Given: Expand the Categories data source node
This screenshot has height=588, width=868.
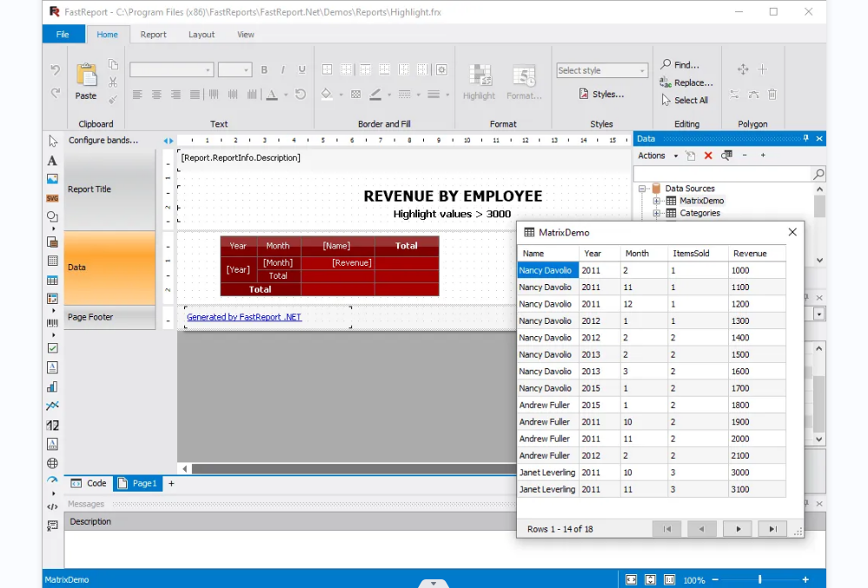Looking at the screenshot, I should click(x=657, y=213).
